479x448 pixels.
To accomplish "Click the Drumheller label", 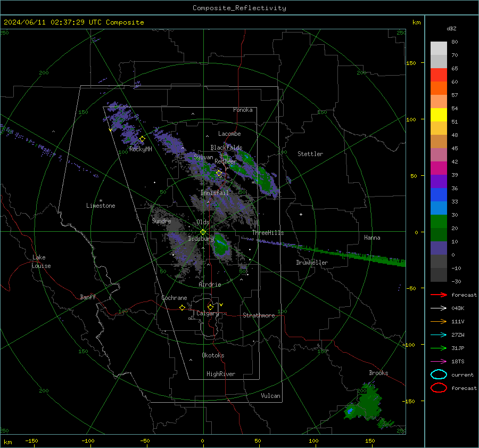I will (x=312, y=263).
